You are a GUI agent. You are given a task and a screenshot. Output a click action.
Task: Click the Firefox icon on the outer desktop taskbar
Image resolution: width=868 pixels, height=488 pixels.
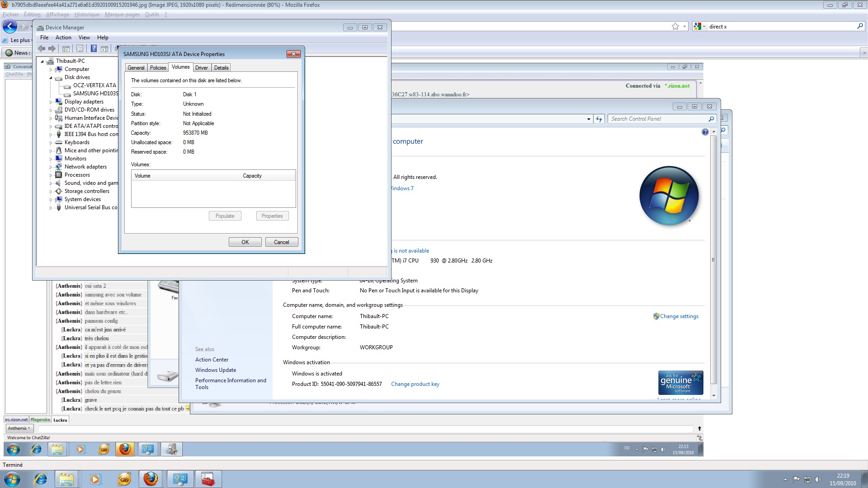(151, 479)
